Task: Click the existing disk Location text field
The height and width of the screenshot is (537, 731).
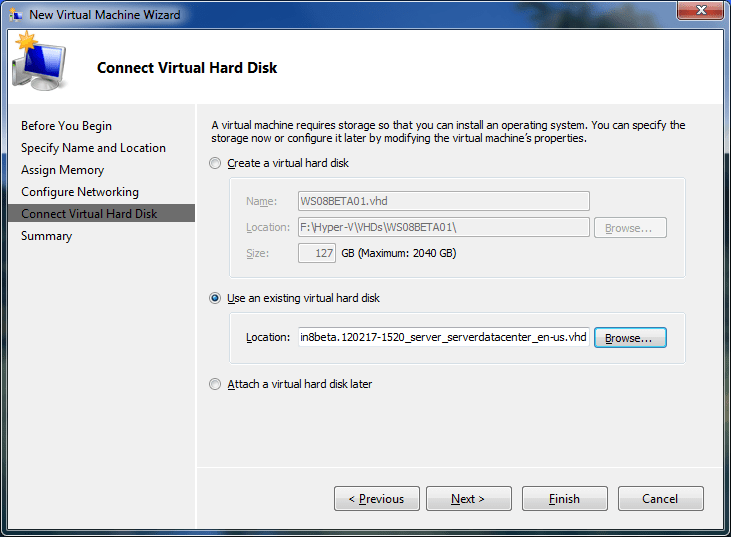Action: pos(443,338)
